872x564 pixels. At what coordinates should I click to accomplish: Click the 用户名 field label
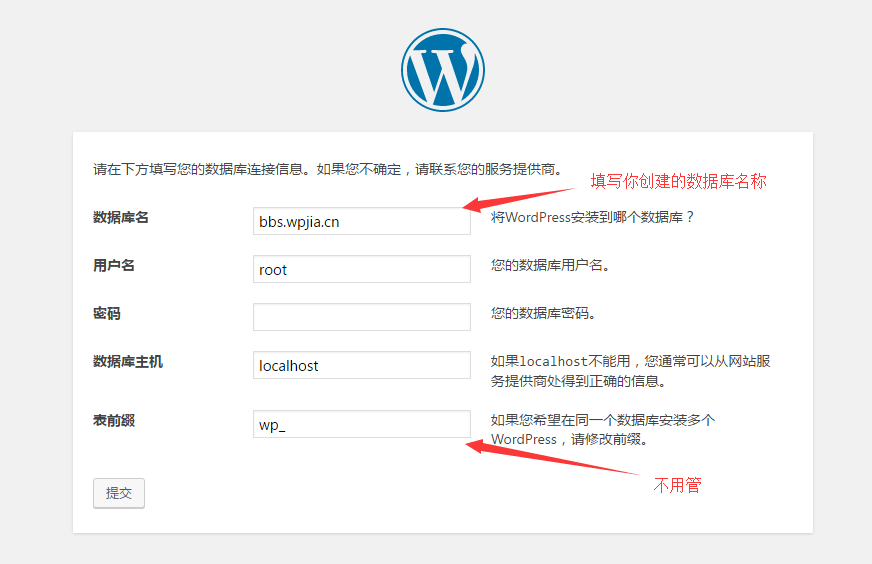[113, 265]
